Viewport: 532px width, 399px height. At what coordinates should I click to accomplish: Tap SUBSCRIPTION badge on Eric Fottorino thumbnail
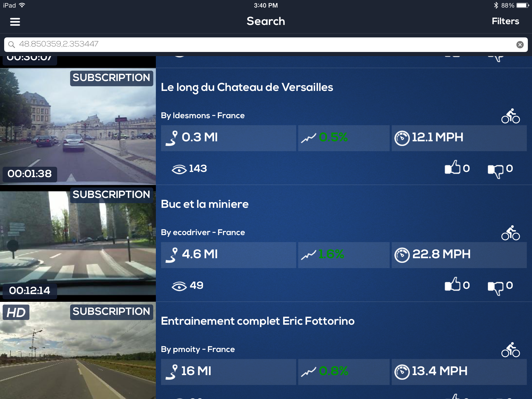[111, 312]
